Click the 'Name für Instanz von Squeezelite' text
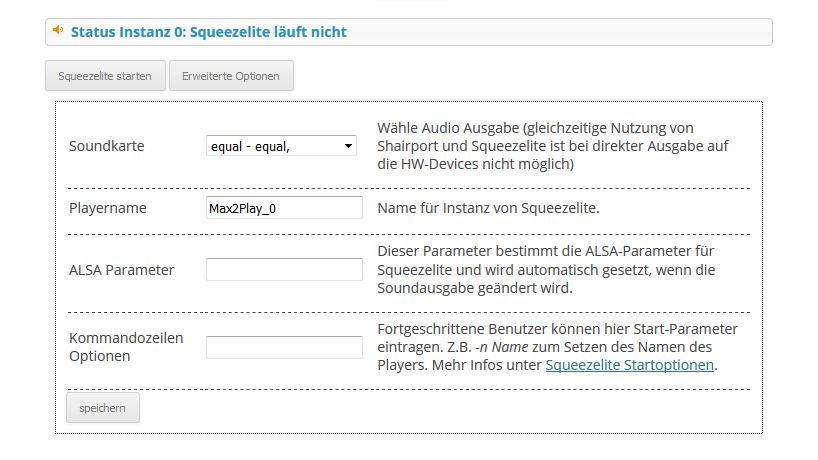Screen dimensions: 818x460 pos(487,208)
